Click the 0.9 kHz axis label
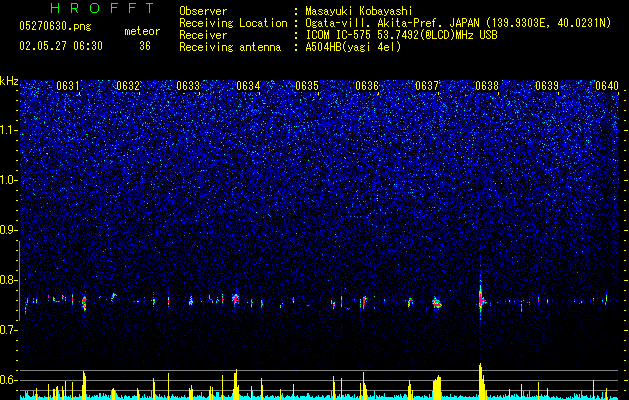Image resolution: width=629 pixels, height=400 pixels. tap(9, 230)
